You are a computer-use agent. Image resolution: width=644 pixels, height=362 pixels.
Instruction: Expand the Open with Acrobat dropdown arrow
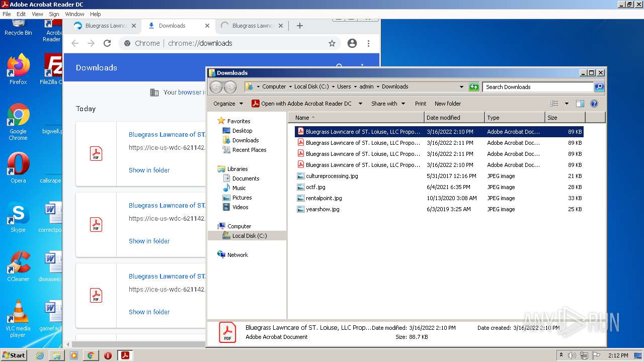[x=360, y=104]
